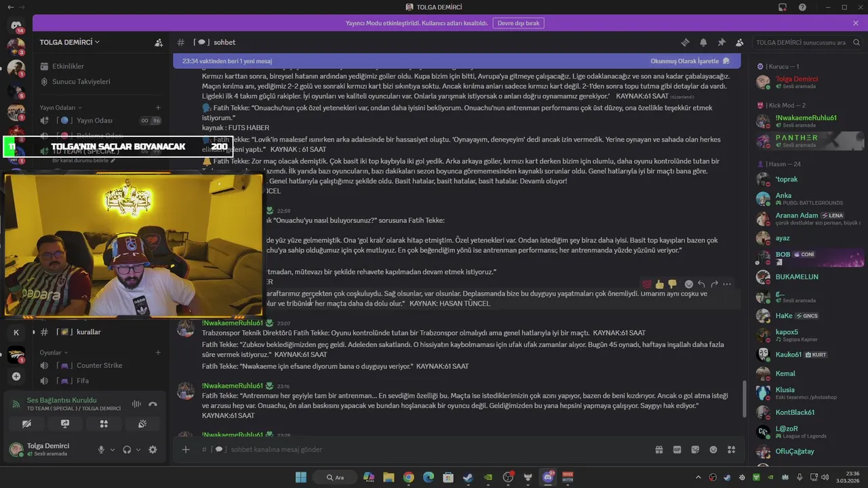Toggle the member list icon
This screenshot has height=488, width=868.
coord(739,42)
